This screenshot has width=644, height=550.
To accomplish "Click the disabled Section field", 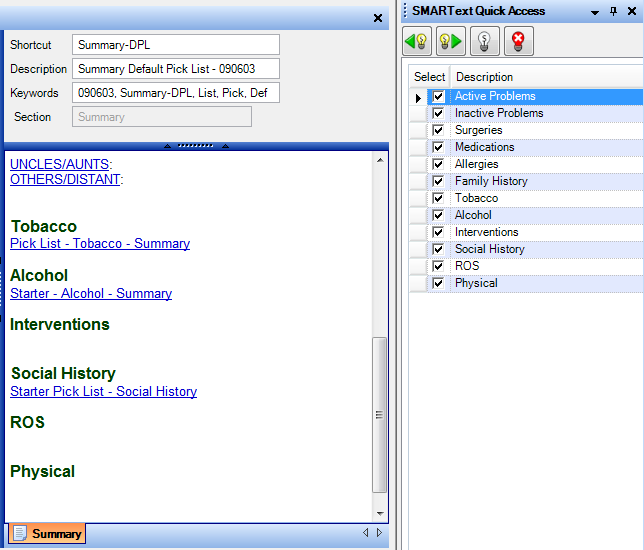I will click(162, 117).
